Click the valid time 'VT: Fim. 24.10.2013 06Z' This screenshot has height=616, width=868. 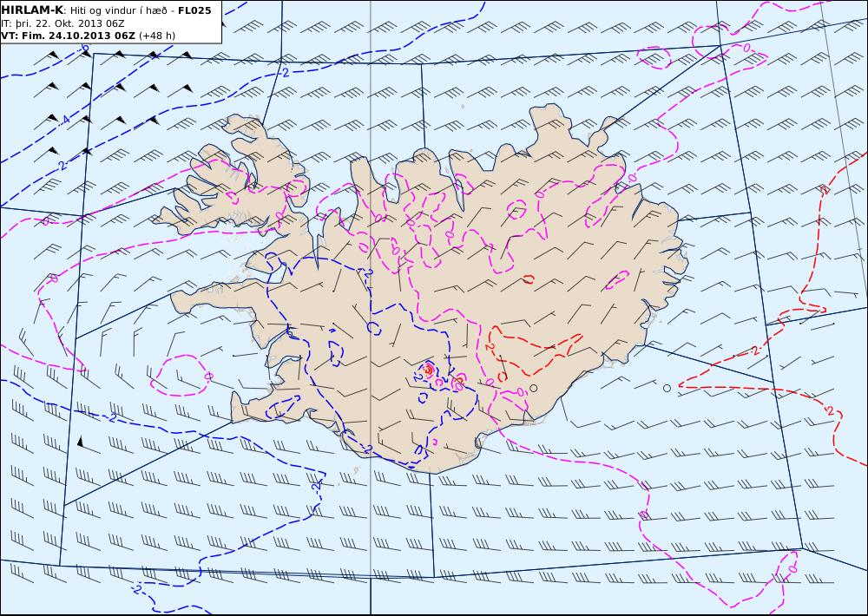[68, 36]
